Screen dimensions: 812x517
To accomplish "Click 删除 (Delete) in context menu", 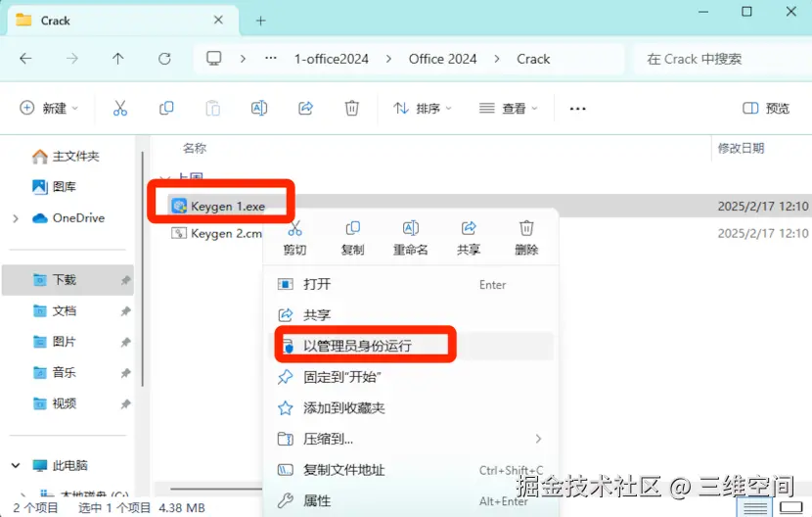I will (526, 238).
